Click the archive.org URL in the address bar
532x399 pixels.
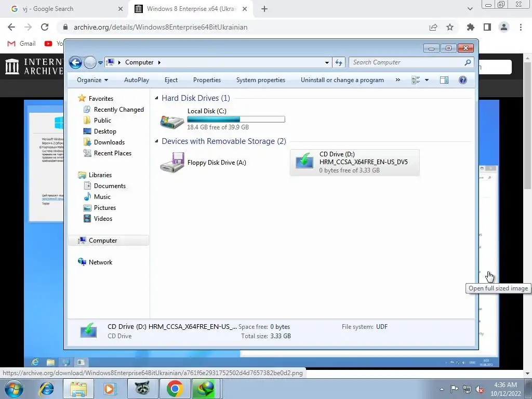click(161, 27)
